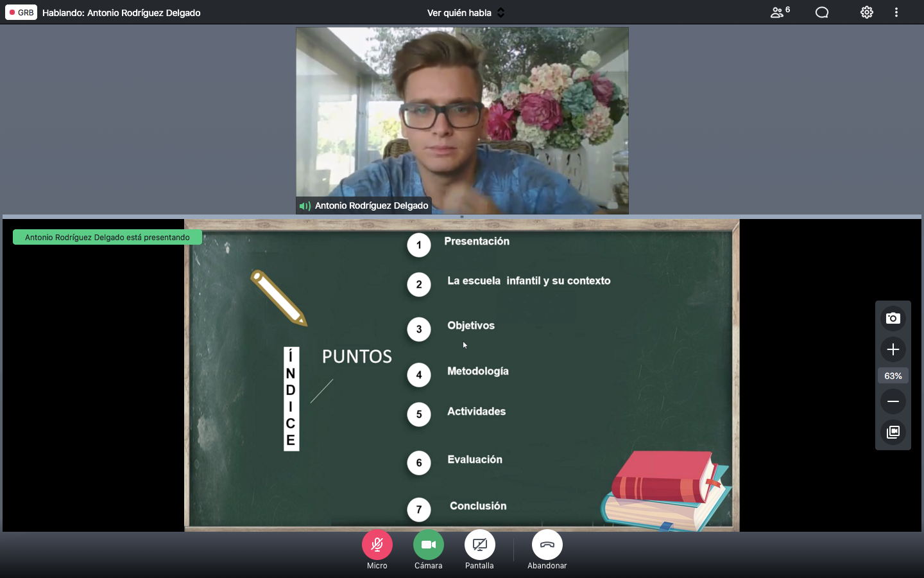
Task: Toggle the Cámara button
Action: 429,545
